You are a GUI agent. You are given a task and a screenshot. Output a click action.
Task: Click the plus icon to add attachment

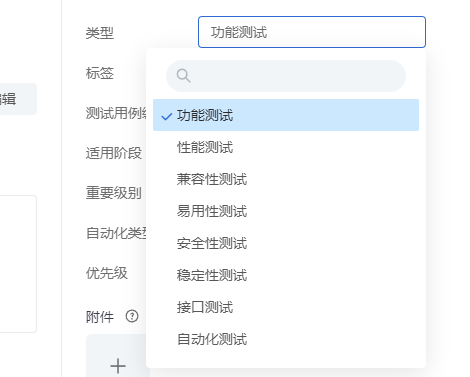coord(118,366)
